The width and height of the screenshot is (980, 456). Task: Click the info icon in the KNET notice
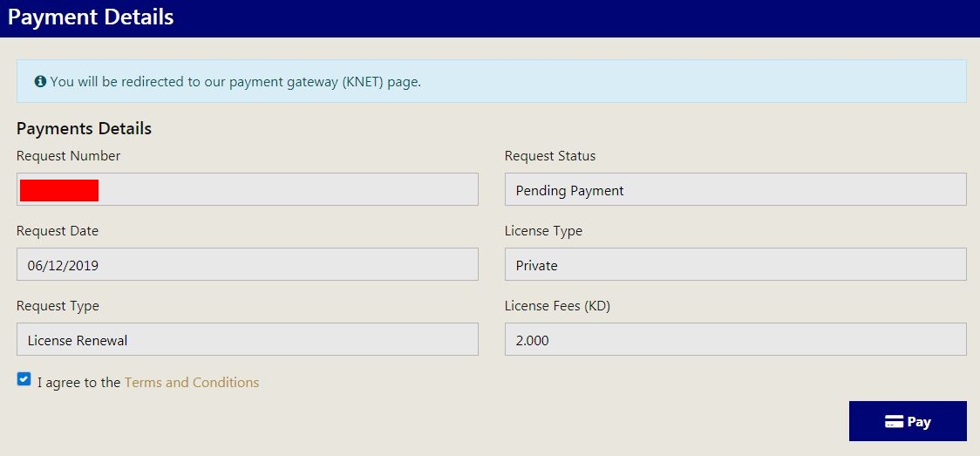click(40, 81)
